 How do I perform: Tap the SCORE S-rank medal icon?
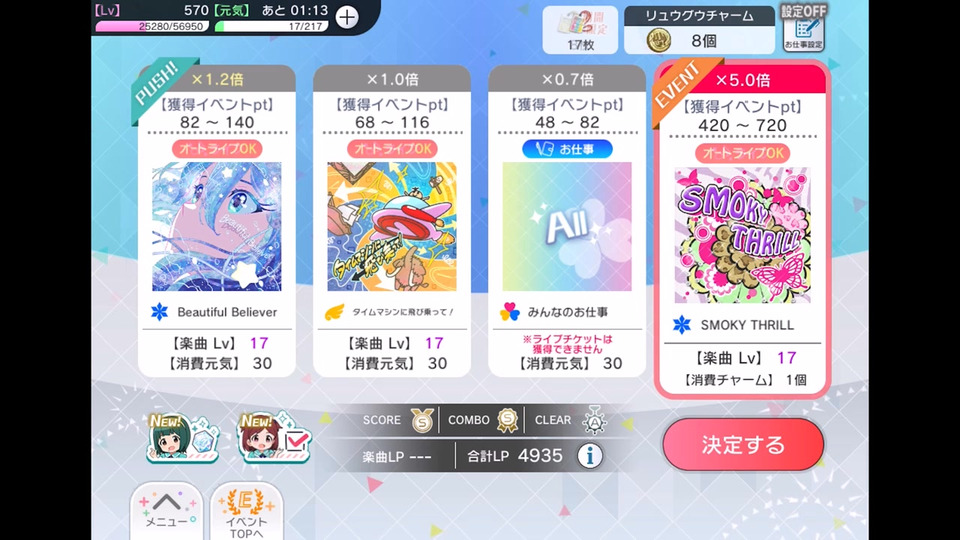422,420
